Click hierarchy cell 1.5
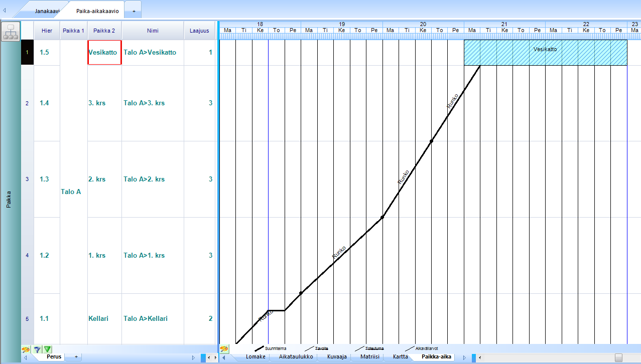641x364 pixels. (47, 52)
